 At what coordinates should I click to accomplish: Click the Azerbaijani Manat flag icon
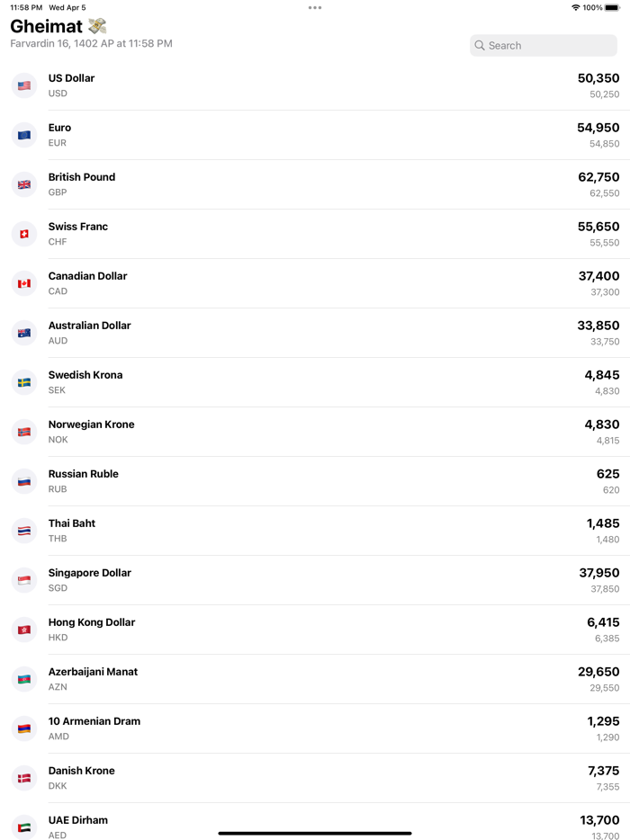(24, 679)
